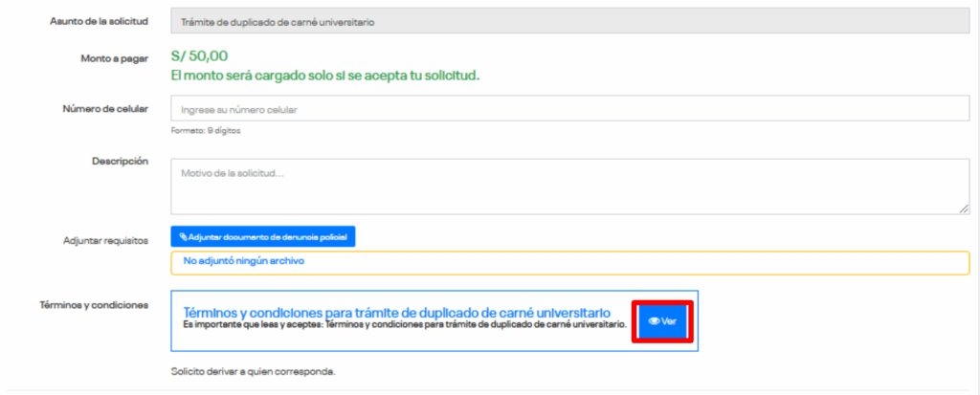
Task: Click the 'Es importante que leas y aceptes' text
Action: pos(405,325)
